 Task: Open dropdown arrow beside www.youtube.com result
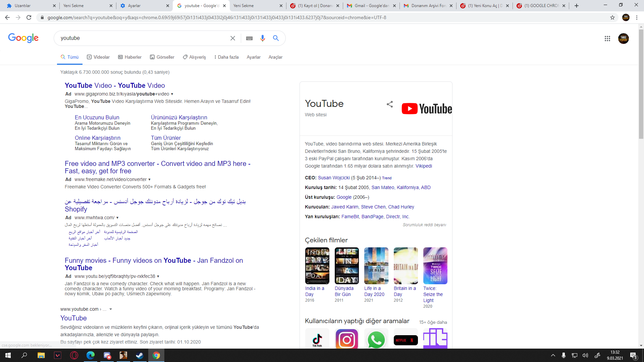(111, 309)
